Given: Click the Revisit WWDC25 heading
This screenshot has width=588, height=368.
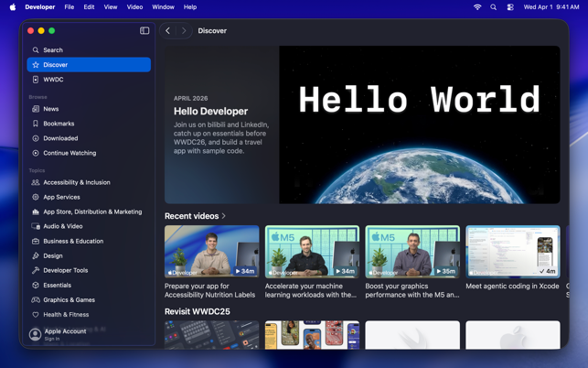Looking at the screenshot, I should 198,311.
